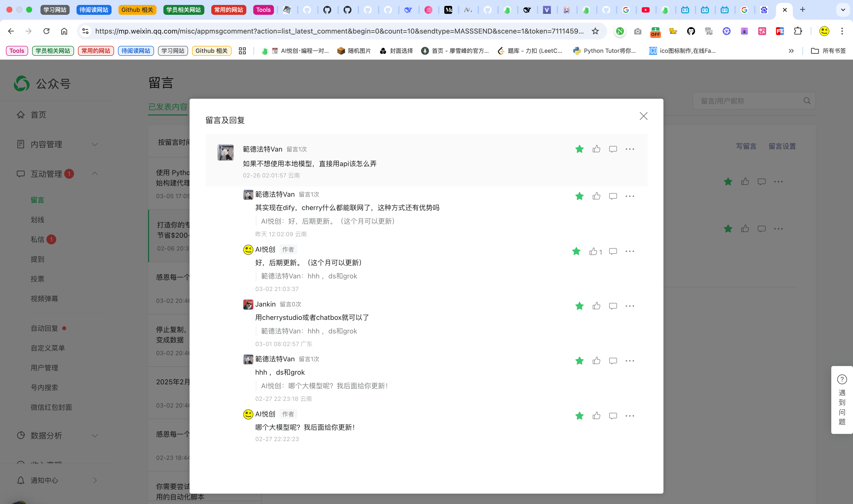Open the Chrome three-dot menu
853x504 pixels.
(x=842, y=31)
